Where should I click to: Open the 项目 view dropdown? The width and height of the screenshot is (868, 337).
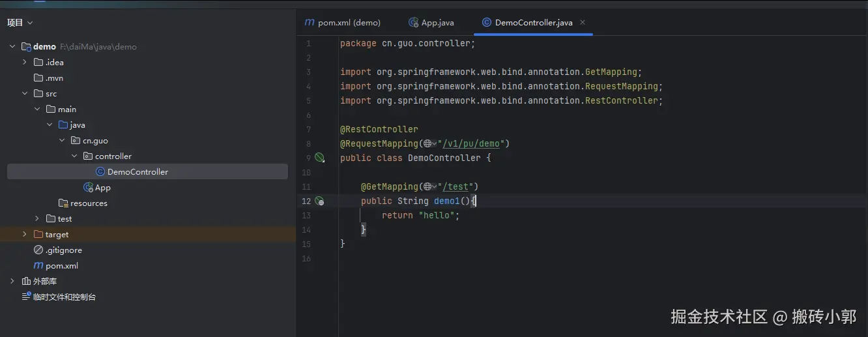[20, 23]
